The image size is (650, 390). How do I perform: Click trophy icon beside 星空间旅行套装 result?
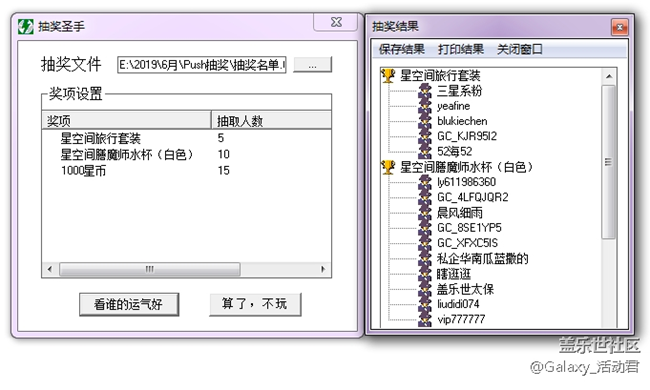tap(388, 75)
